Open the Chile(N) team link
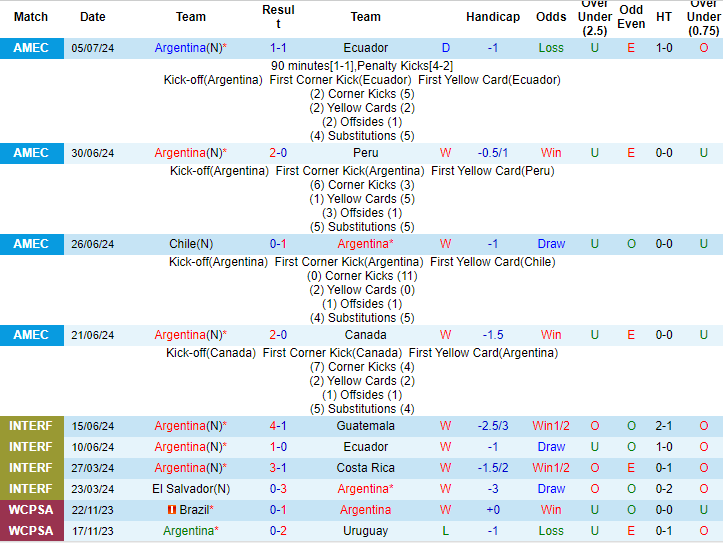The image size is (723, 543). (190, 244)
